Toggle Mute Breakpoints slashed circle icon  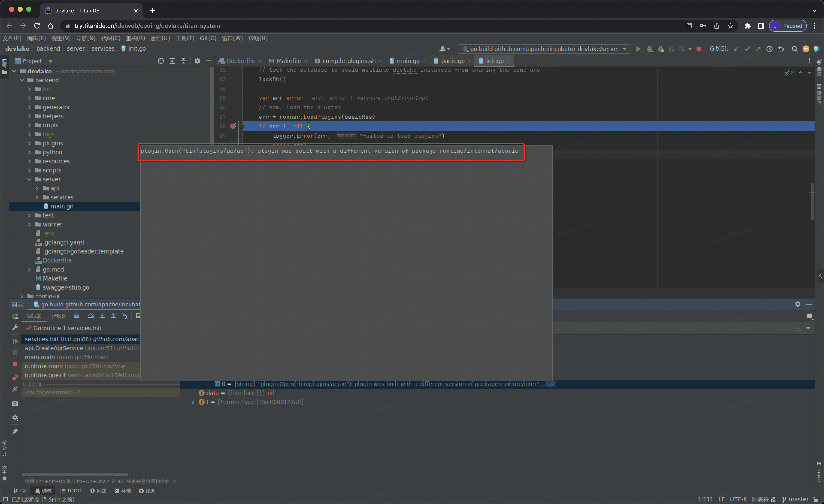[x=15, y=389]
